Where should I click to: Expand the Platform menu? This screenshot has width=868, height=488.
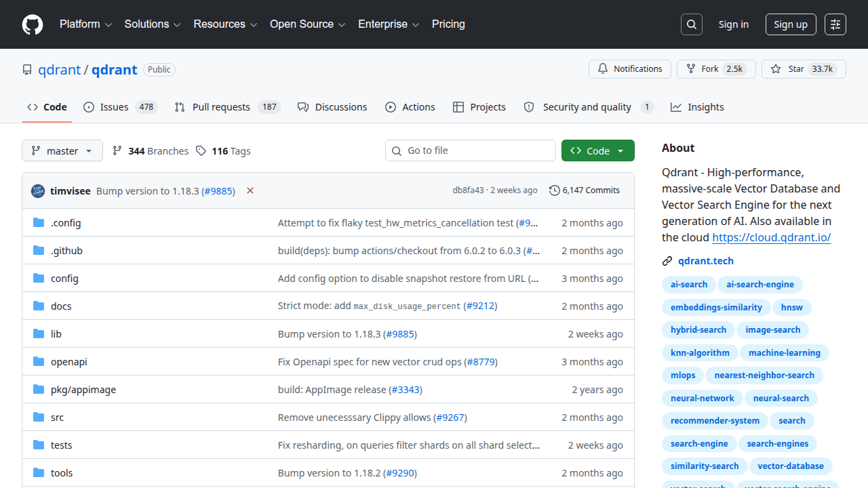tap(85, 24)
